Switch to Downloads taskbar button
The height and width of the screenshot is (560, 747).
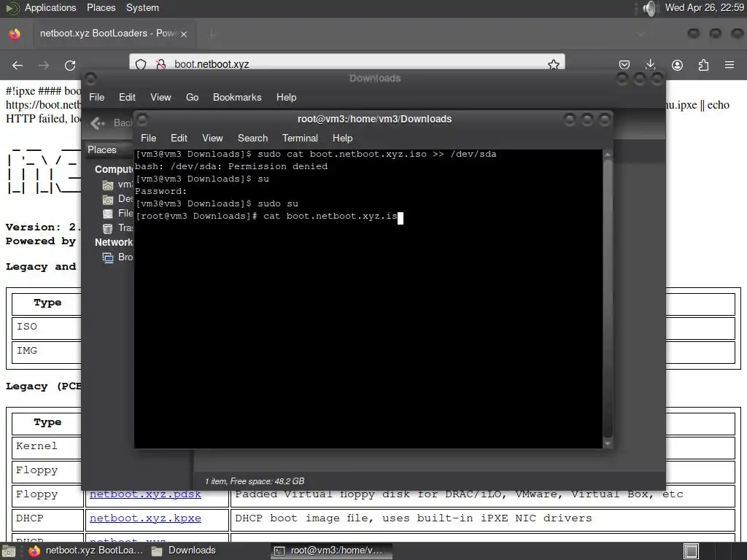tap(183, 551)
